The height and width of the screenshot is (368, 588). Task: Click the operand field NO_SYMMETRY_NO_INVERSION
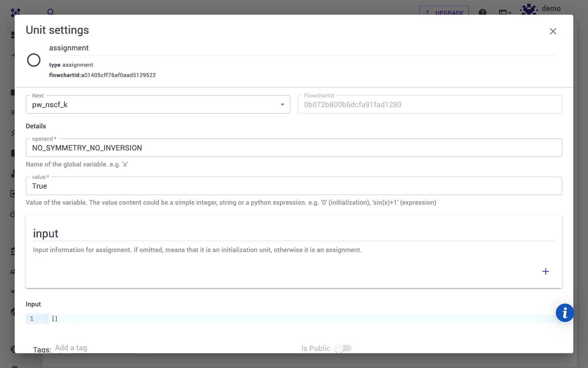[293, 148]
